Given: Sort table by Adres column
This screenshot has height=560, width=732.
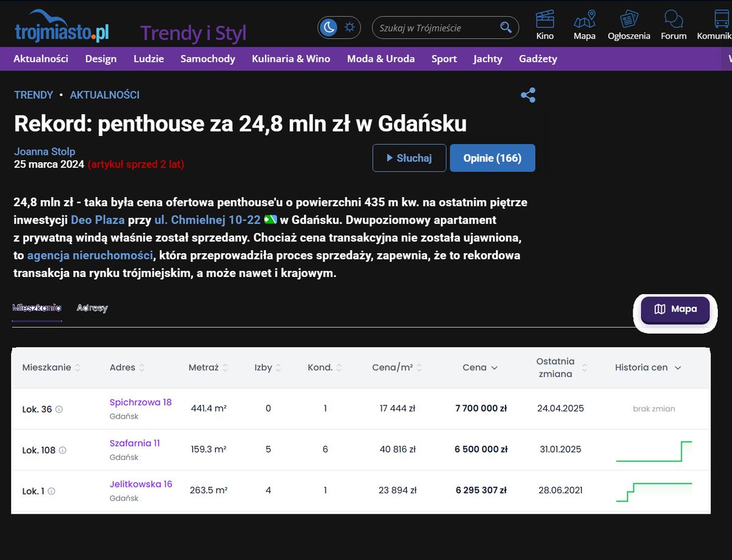Looking at the screenshot, I should click(x=127, y=368).
